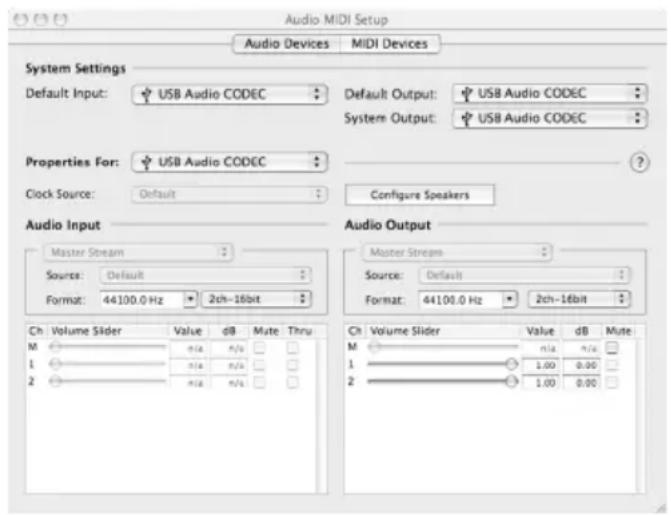Toggle Mute for Audio Input channel 1
The image size is (671, 515).
259,365
